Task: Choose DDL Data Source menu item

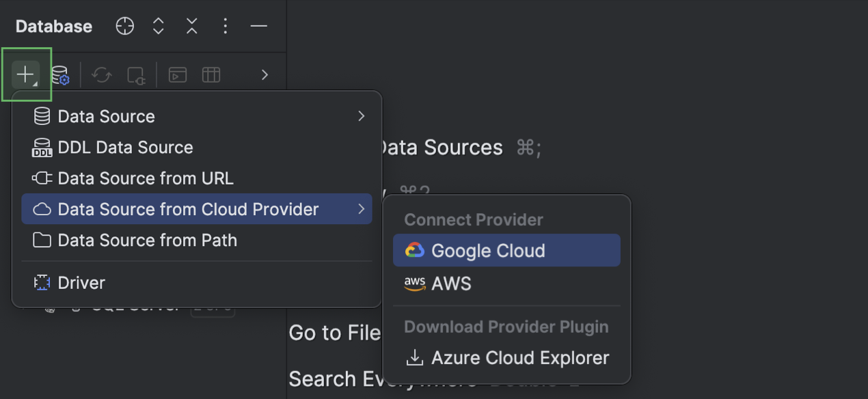Action: click(x=125, y=148)
